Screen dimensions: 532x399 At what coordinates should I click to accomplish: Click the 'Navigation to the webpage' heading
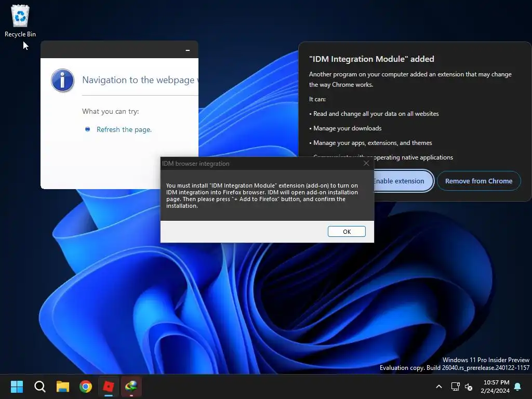pyautogui.click(x=140, y=80)
